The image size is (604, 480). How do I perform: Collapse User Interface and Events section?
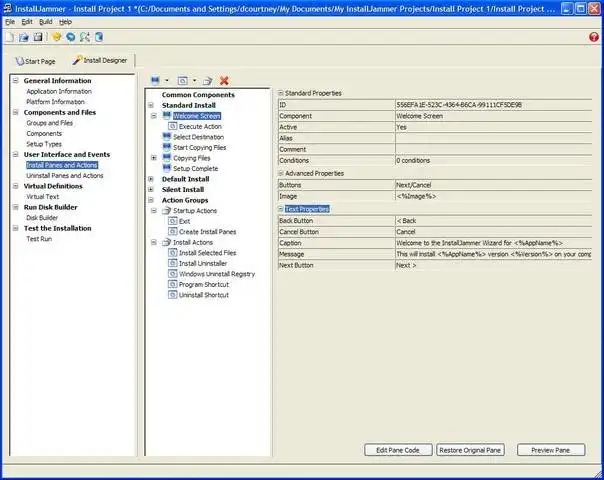16,154
